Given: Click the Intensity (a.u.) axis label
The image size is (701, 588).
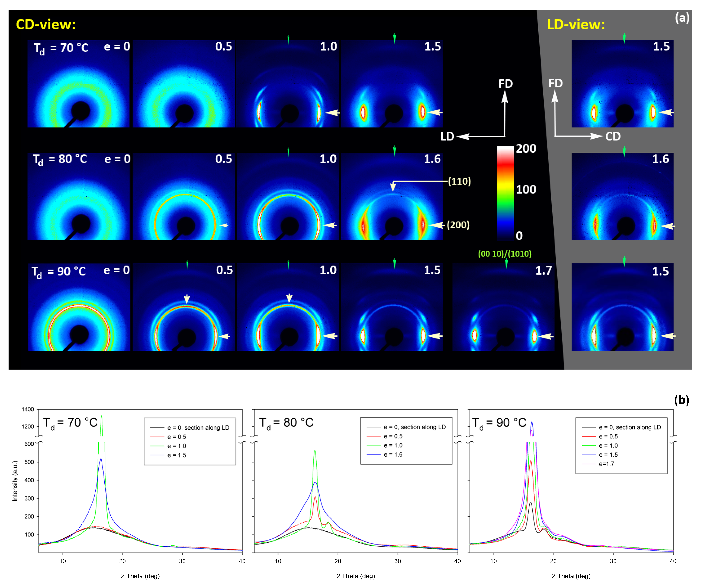Looking at the screenshot, I should coord(15,481).
